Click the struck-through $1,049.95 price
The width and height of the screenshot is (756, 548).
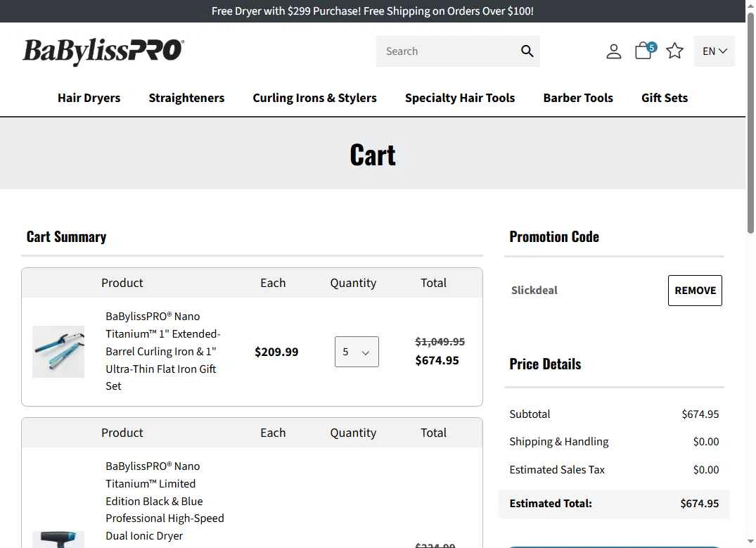pyautogui.click(x=440, y=342)
